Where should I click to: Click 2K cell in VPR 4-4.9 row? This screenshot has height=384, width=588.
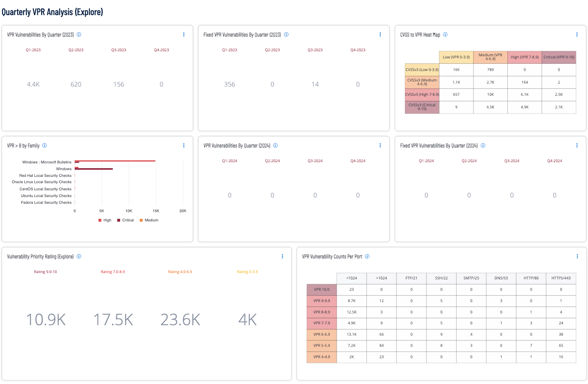(x=352, y=357)
